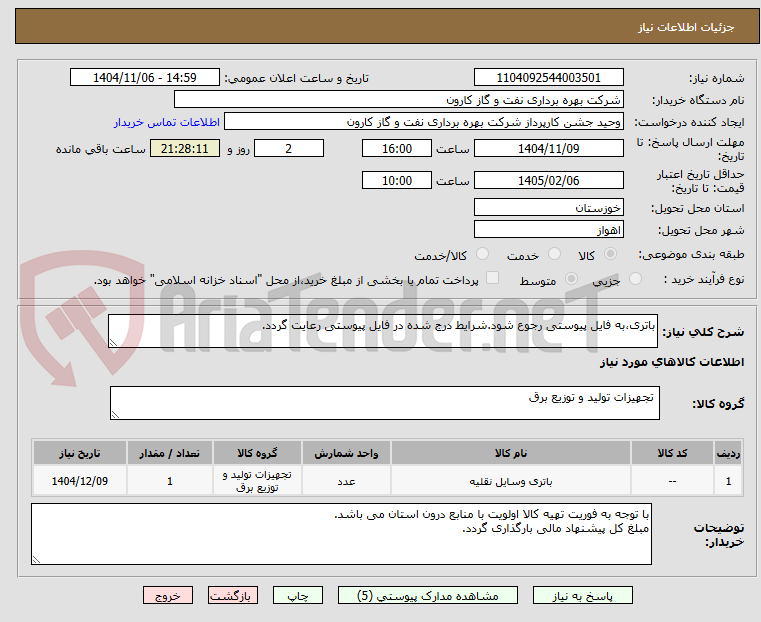The width and height of the screenshot is (761, 622).
Task: Open مشاهده مدارک پیوستی (5) attachments
Action: click(x=428, y=595)
